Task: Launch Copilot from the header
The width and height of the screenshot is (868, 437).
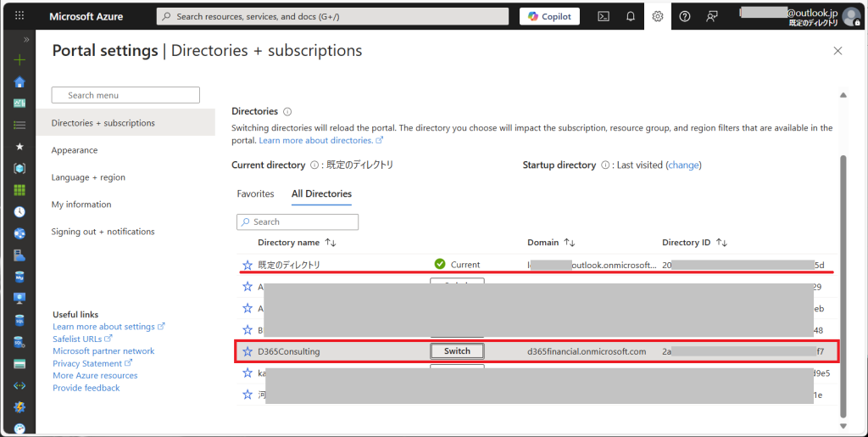Action: pyautogui.click(x=549, y=16)
